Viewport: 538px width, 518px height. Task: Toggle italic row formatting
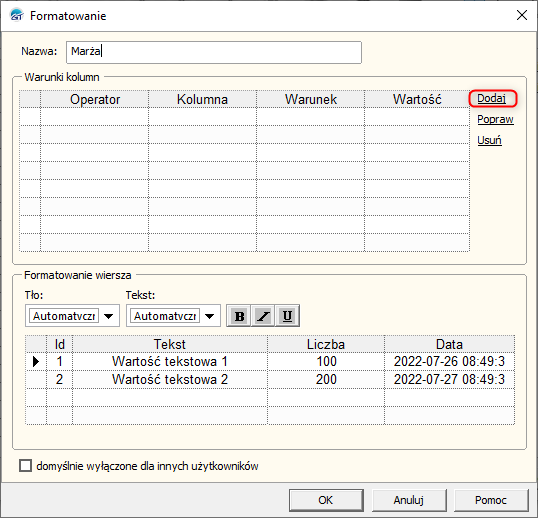[263, 316]
